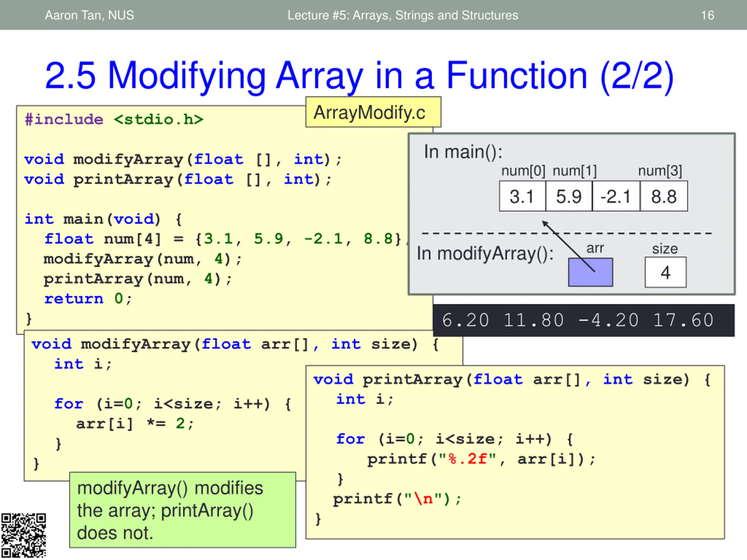Click the #include <stdio.h> line
The width and height of the screenshot is (747, 560).
[114, 120]
